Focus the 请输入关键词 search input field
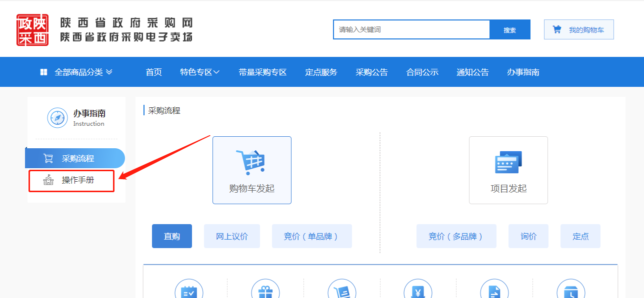 (411, 29)
